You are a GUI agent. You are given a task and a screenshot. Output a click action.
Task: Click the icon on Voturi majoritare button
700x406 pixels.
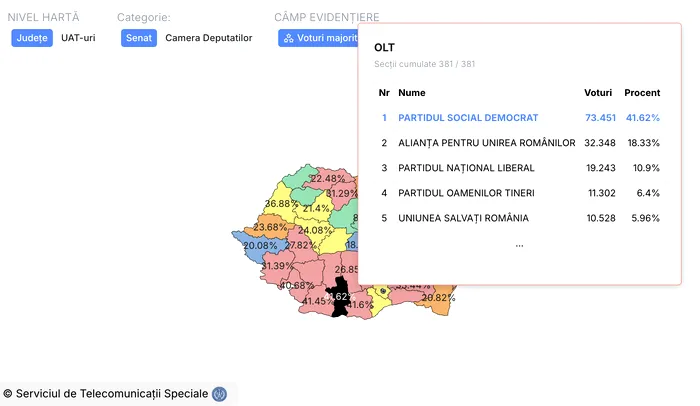tap(289, 38)
